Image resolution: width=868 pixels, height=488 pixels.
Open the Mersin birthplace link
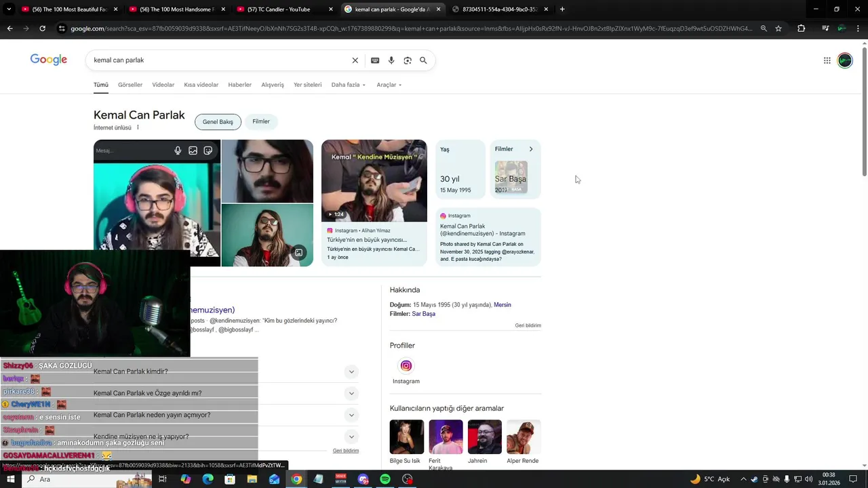coord(502,305)
